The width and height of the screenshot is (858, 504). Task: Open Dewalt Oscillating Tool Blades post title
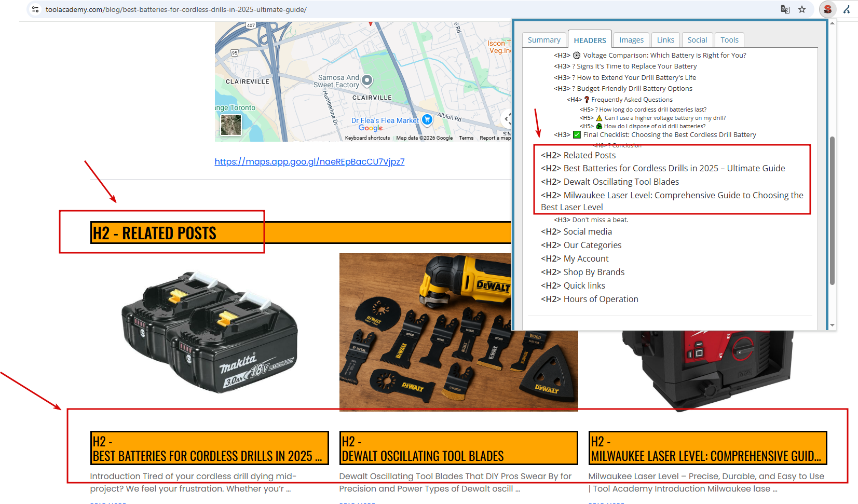[x=458, y=448]
